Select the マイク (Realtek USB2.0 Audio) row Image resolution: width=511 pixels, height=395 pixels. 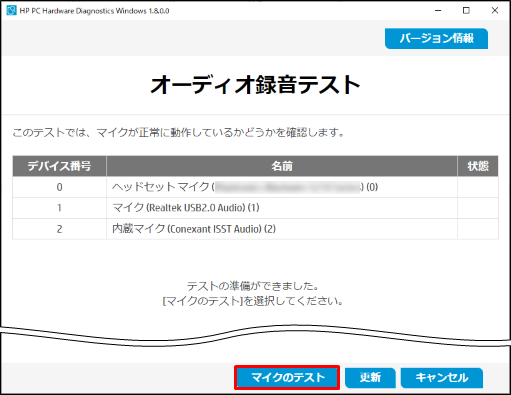point(255,208)
